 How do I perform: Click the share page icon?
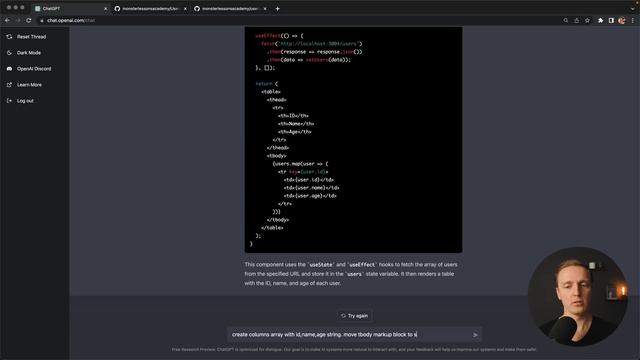(576, 20)
